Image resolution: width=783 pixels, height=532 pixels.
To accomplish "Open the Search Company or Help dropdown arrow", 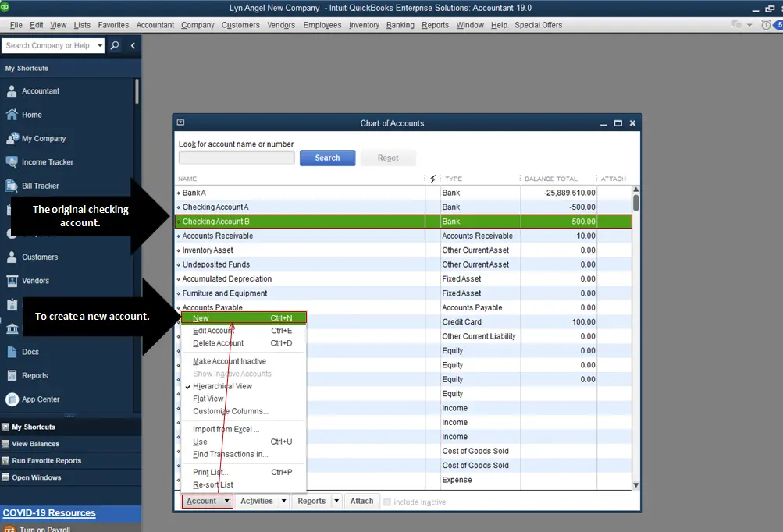I will coord(100,45).
